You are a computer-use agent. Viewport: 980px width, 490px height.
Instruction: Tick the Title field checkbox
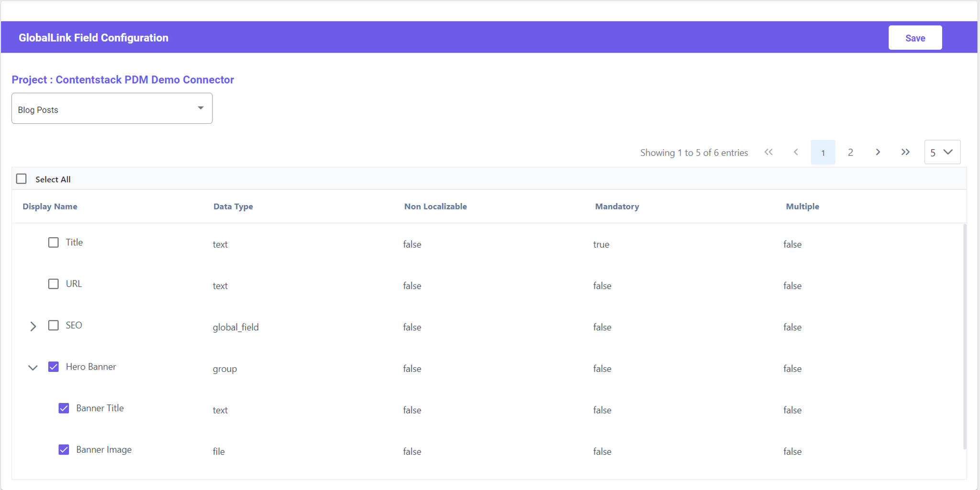click(x=54, y=242)
